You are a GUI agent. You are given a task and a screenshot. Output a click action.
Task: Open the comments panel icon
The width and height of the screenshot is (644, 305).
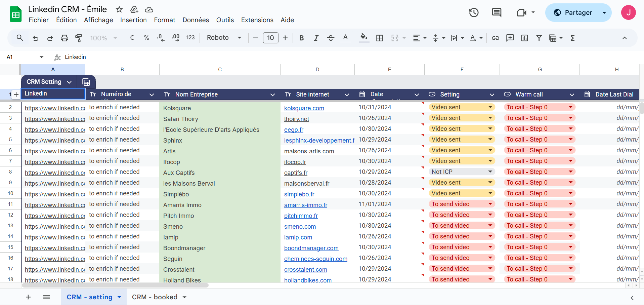pyautogui.click(x=496, y=13)
